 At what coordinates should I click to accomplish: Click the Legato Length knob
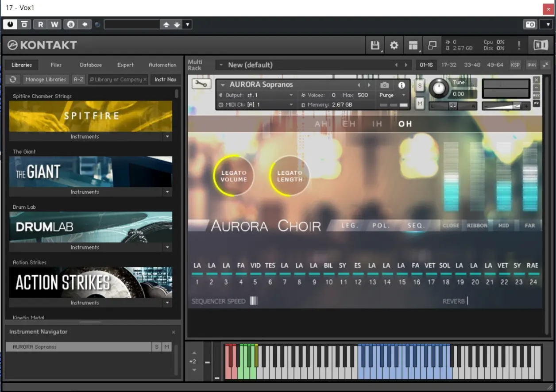point(290,176)
